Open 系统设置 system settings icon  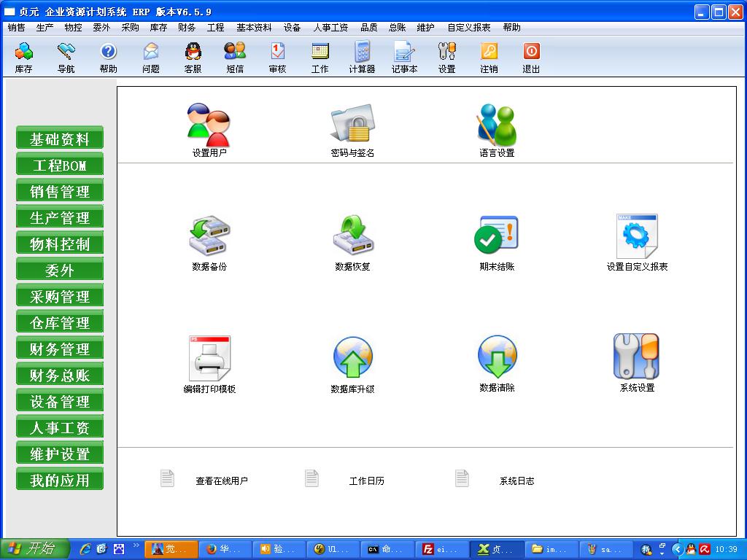click(x=637, y=363)
